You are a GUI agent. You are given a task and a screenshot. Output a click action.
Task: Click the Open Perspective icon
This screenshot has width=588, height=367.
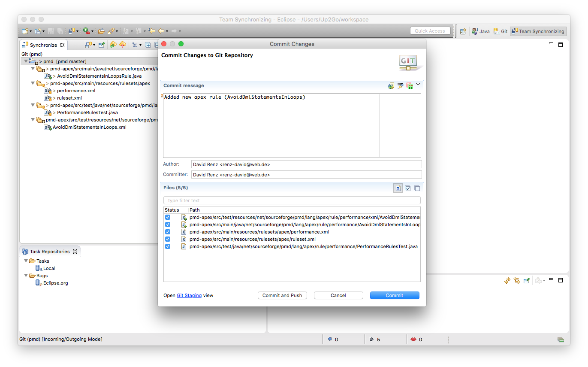point(463,31)
